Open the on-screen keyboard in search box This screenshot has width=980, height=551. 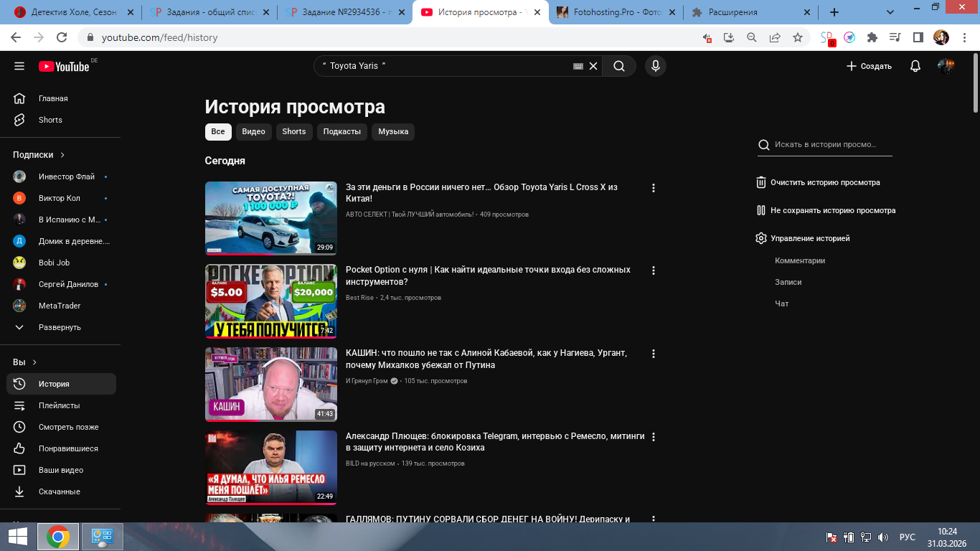578,66
